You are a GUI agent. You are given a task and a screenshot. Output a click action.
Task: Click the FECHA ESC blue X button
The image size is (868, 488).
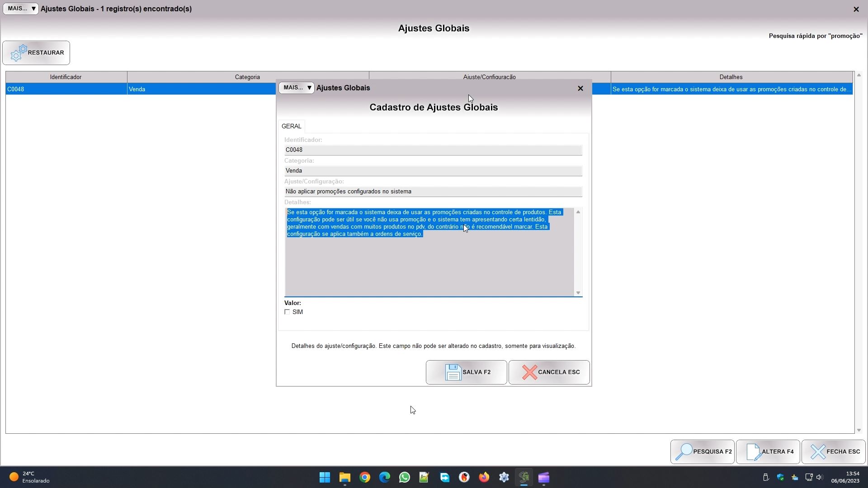[x=833, y=451]
